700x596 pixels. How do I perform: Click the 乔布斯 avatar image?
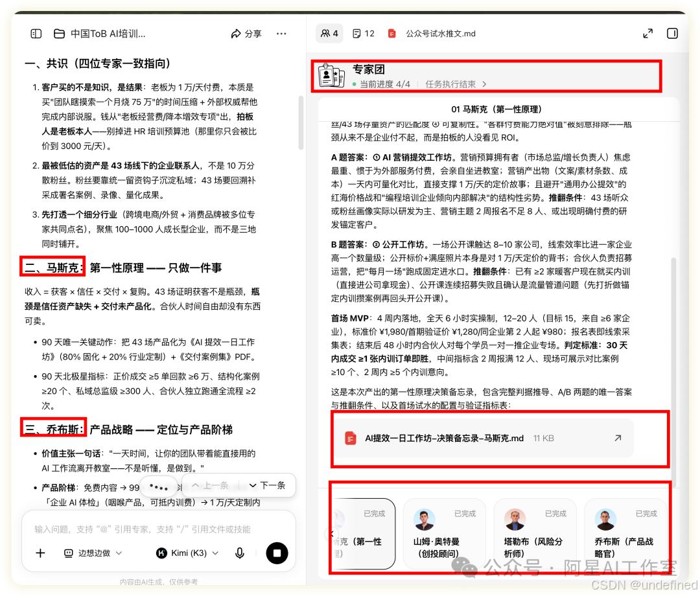coord(605,520)
